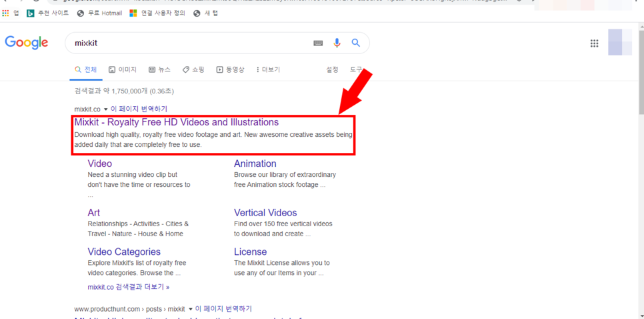Open the Apps grid in bookmarks bar
This screenshot has height=319, width=644.
pos(11,13)
